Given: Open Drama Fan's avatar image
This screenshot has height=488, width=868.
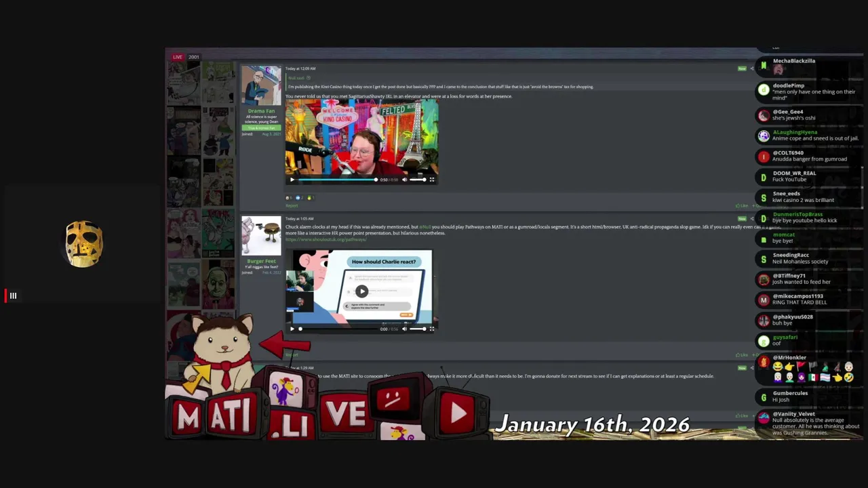Looking at the screenshot, I should click(x=261, y=85).
